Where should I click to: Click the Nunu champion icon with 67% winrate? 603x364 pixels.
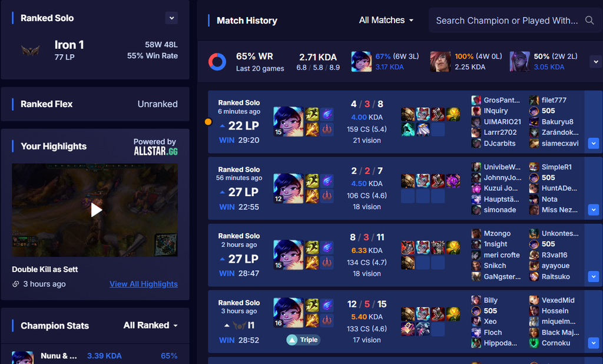pos(361,62)
